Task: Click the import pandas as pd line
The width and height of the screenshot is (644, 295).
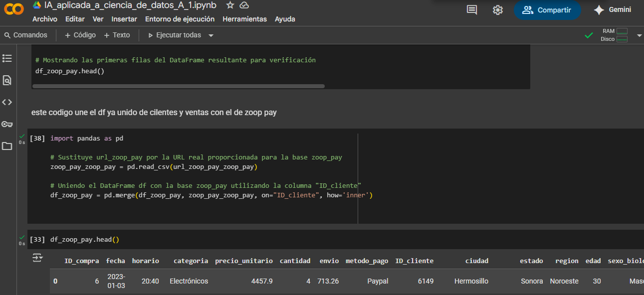Action: click(x=87, y=138)
